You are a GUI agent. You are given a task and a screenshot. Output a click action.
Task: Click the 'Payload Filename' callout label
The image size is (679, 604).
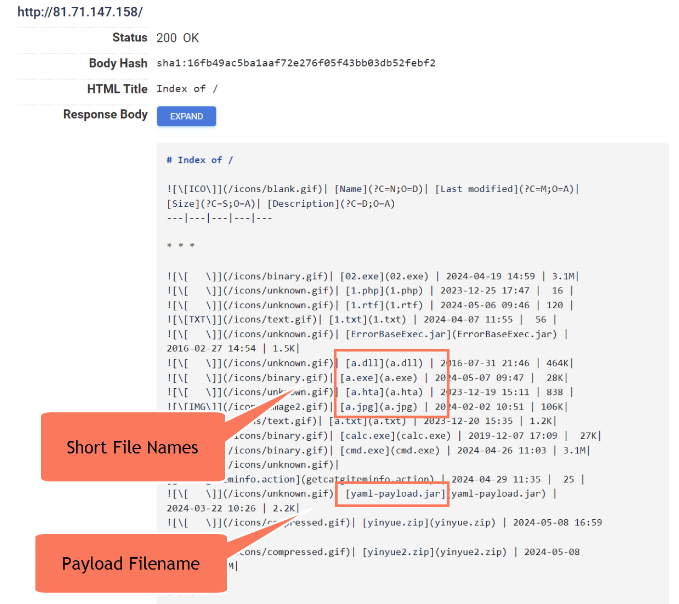(x=131, y=563)
